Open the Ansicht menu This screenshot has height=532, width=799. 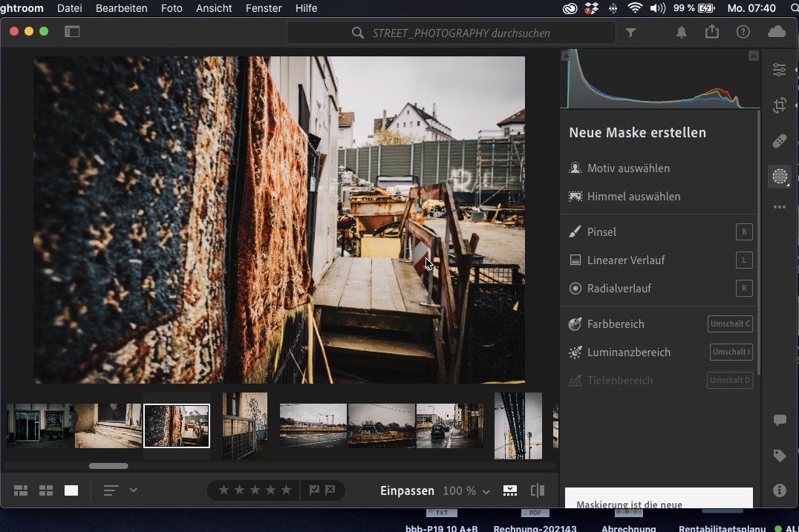point(214,8)
